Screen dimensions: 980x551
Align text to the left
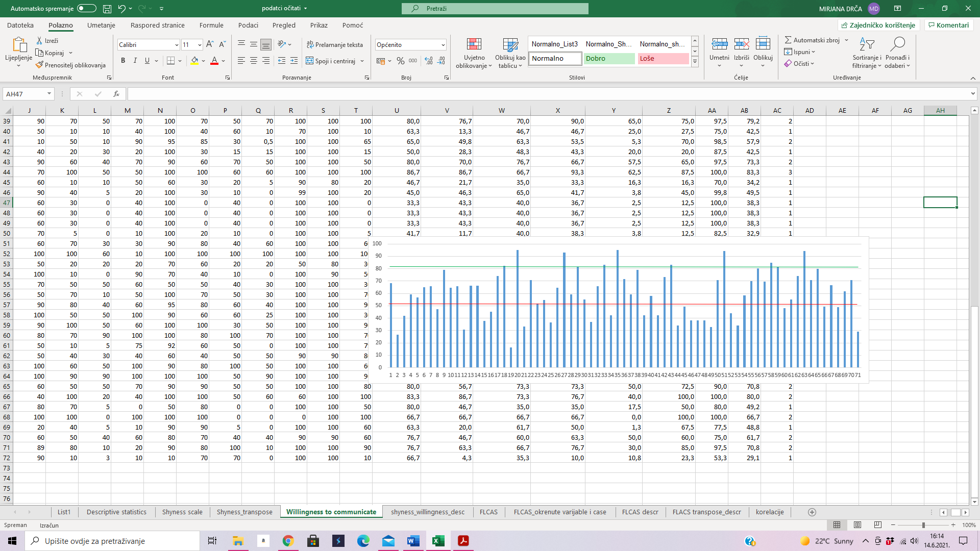(241, 61)
